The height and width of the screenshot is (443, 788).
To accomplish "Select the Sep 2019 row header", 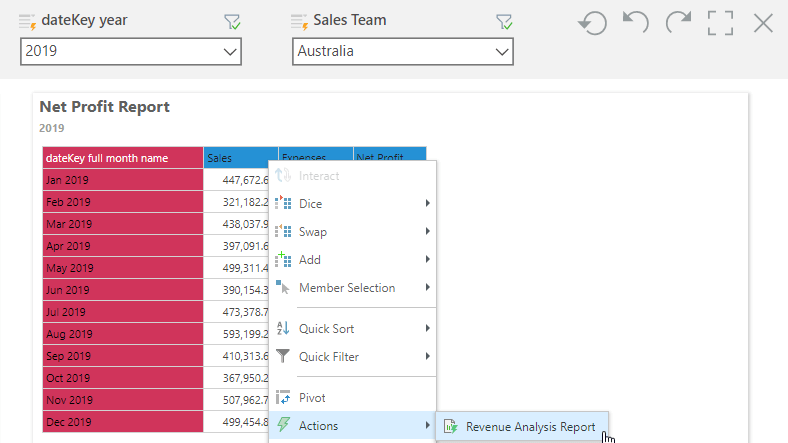I will click(123, 356).
